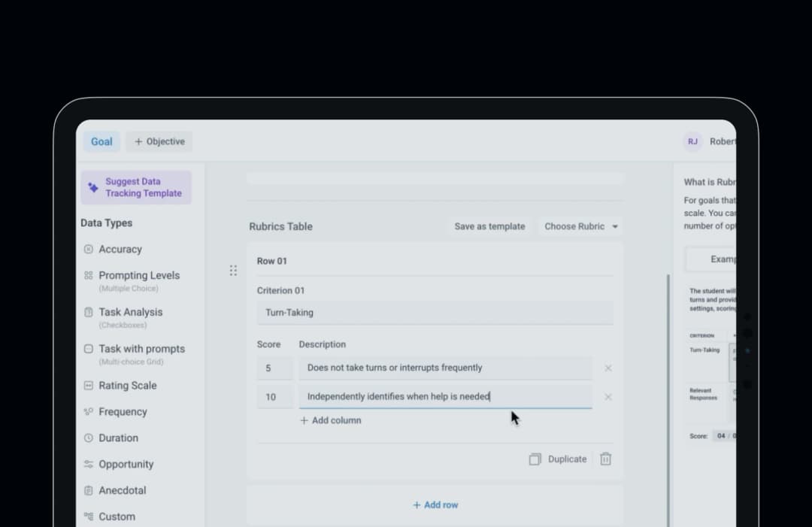Image resolution: width=812 pixels, height=527 pixels.
Task: Choose Prompting Levels data type
Action: [139, 275]
